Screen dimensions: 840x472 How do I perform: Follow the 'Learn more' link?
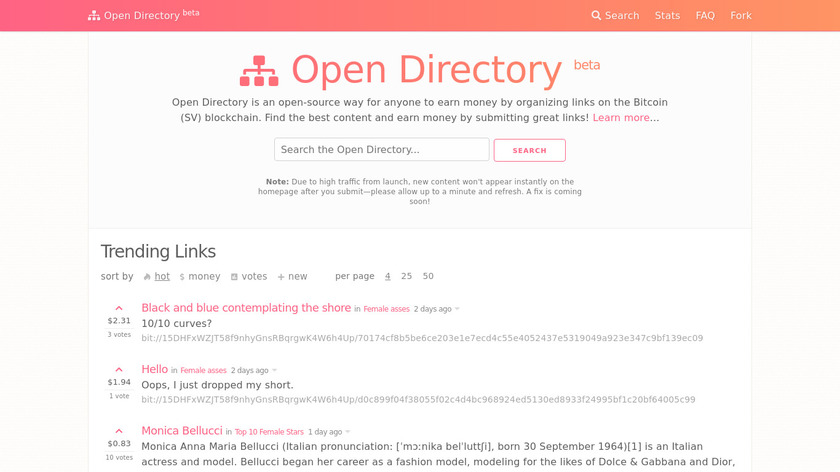pyautogui.click(x=621, y=118)
